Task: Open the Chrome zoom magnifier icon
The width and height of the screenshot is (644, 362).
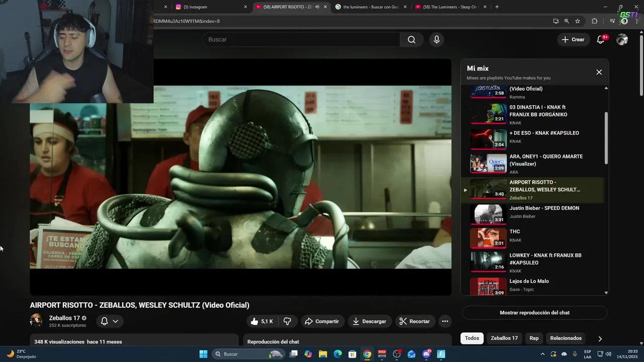Action: tap(567, 21)
